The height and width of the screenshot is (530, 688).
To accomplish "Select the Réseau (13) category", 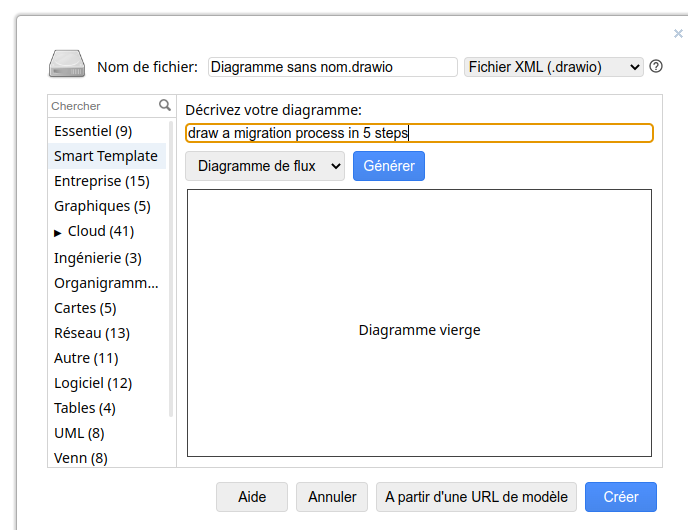I will coord(107,333).
